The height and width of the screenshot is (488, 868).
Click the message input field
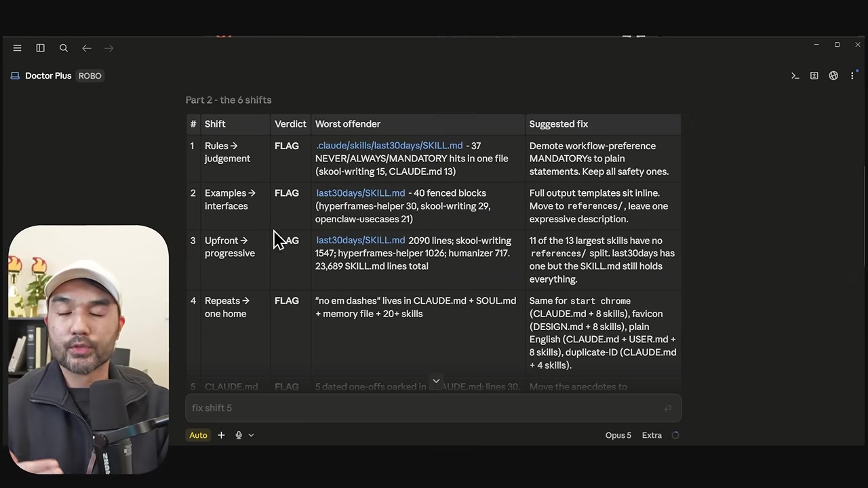(x=433, y=408)
